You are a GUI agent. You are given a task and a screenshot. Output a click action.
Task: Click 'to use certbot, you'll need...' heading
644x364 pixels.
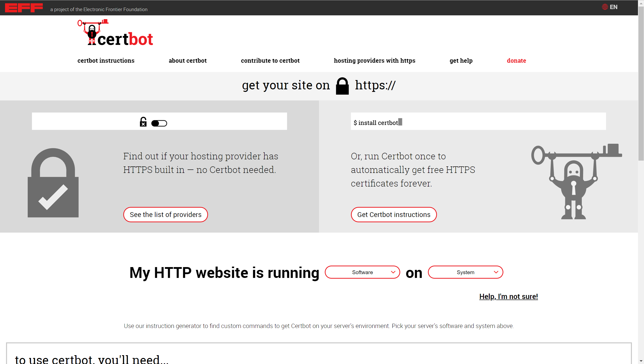point(92,359)
